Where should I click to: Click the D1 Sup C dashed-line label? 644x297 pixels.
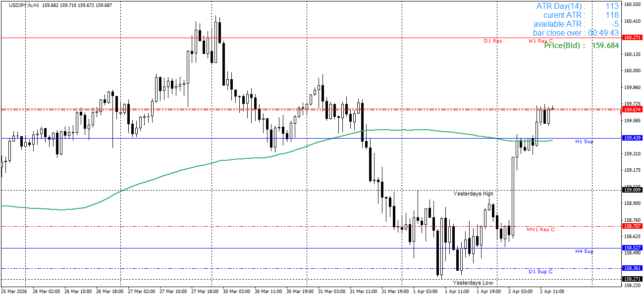pos(541,271)
